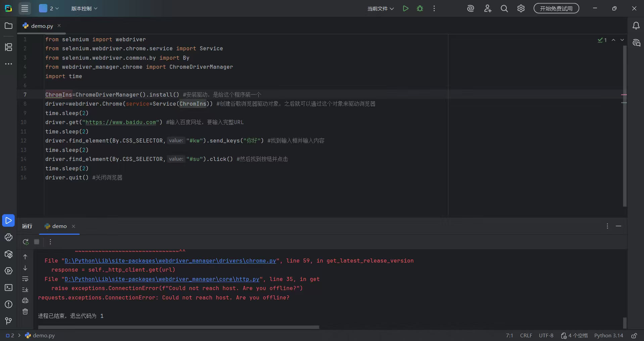Open the 当前文件 run configuration dropdown
644x341 pixels.
[x=381, y=8]
